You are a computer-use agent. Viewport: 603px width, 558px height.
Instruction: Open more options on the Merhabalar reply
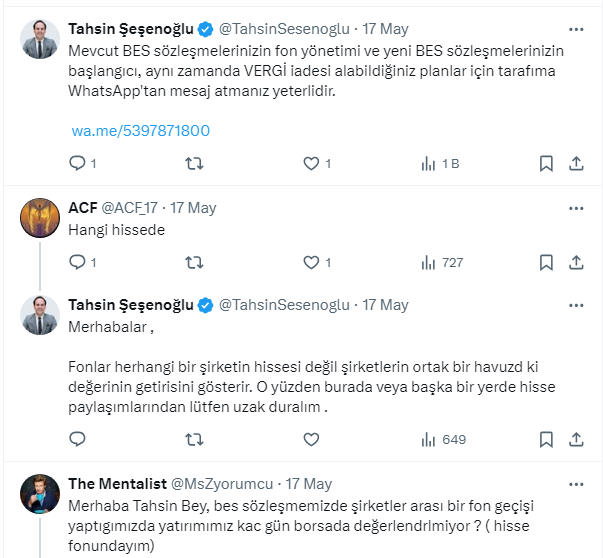[x=576, y=304]
